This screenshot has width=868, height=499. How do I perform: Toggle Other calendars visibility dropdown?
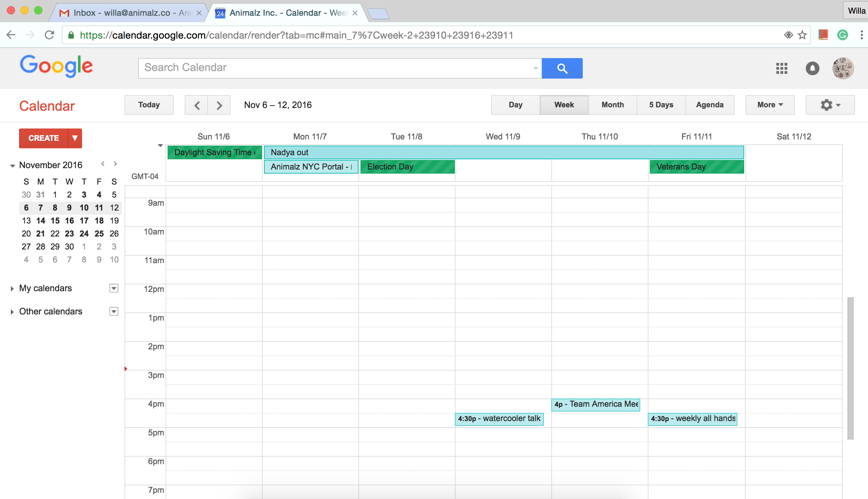pos(113,311)
